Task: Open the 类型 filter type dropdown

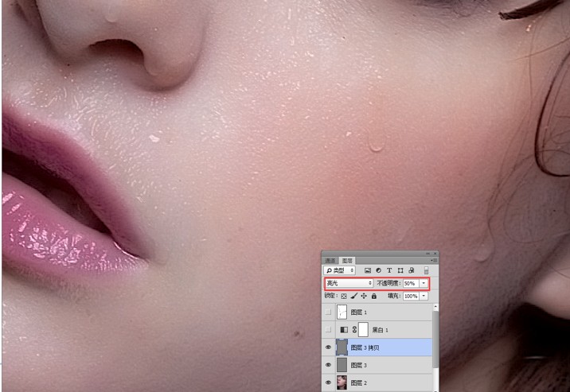Action: click(339, 270)
